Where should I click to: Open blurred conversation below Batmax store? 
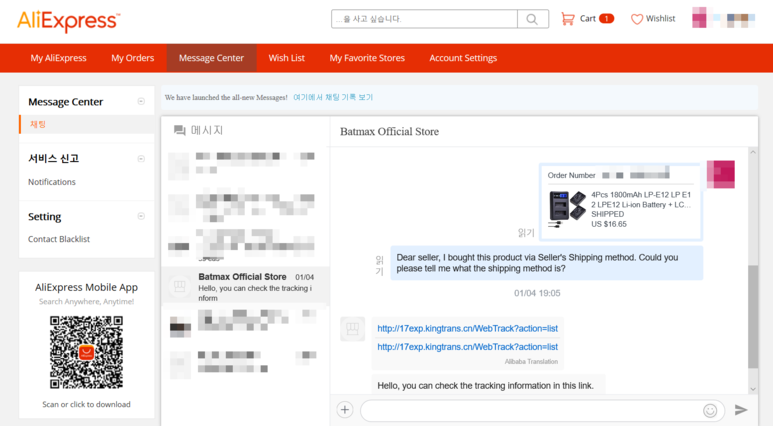point(246,323)
